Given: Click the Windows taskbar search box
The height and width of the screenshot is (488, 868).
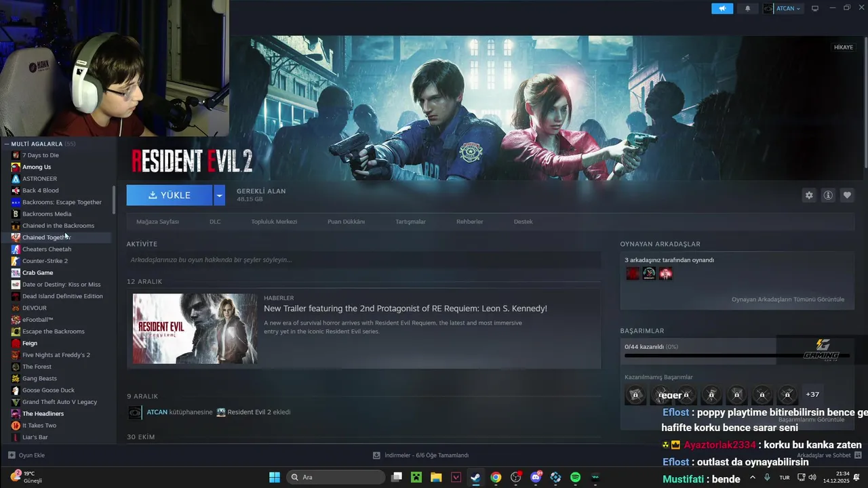Looking at the screenshot, I should tap(336, 477).
